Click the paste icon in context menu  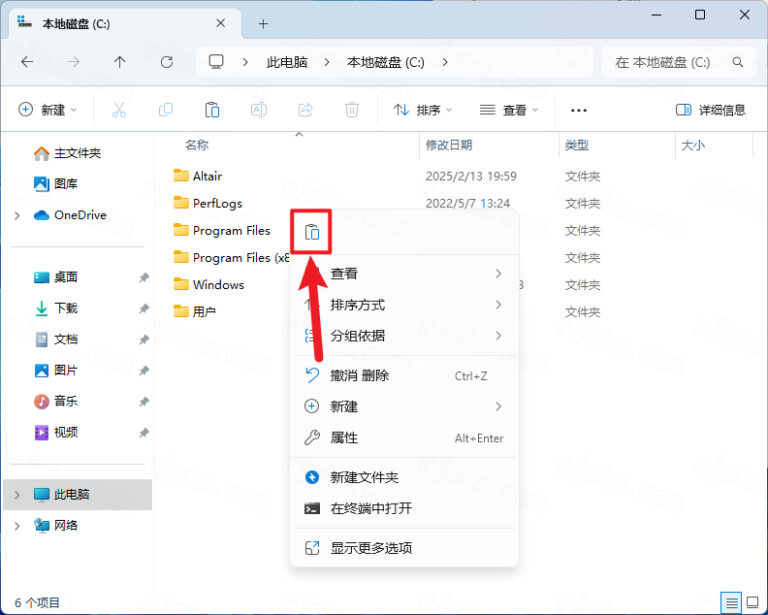[312, 232]
